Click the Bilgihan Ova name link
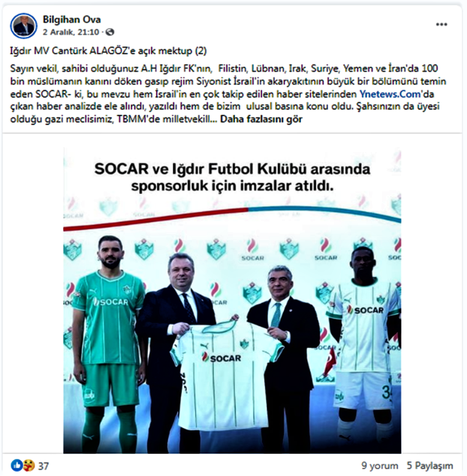Image resolution: width=467 pixels, height=476 pixels. [x=72, y=20]
